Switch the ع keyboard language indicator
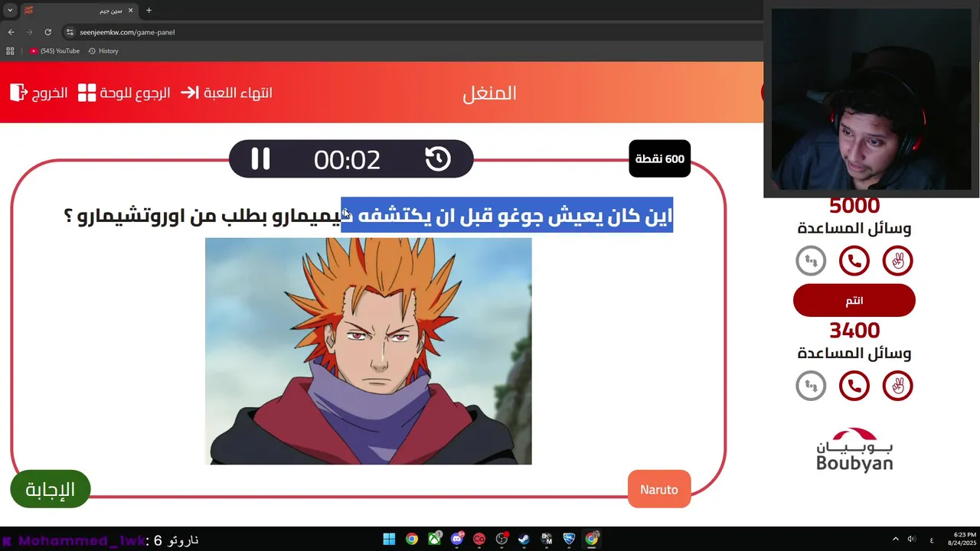This screenshot has height=551, width=980. 932,540
